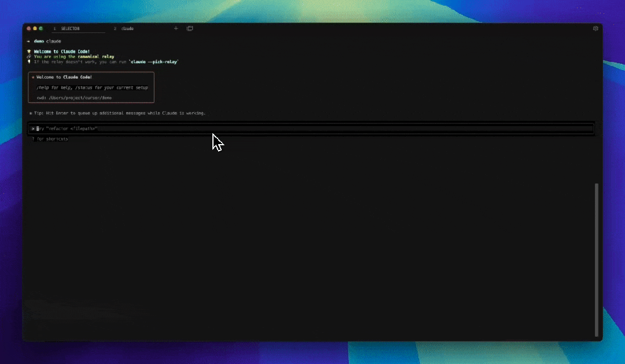Click the "cwd: /Users/project/cursor/demo" line
The width and height of the screenshot is (625, 364).
(x=74, y=98)
